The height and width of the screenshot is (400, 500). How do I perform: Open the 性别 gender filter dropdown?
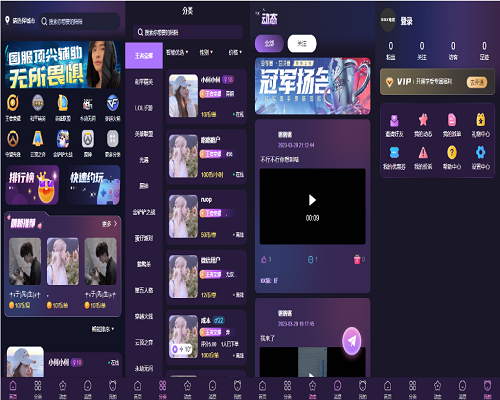pyautogui.click(x=206, y=52)
